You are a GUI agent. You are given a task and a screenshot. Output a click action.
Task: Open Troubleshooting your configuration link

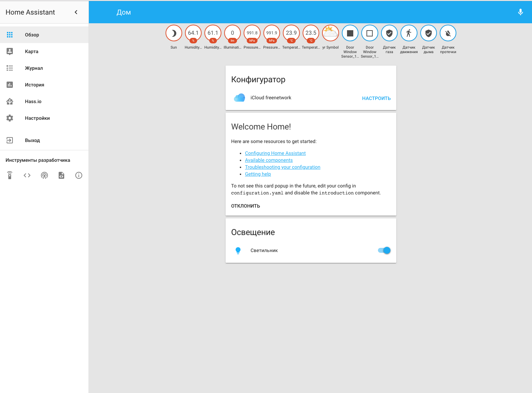(x=282, y=167)
